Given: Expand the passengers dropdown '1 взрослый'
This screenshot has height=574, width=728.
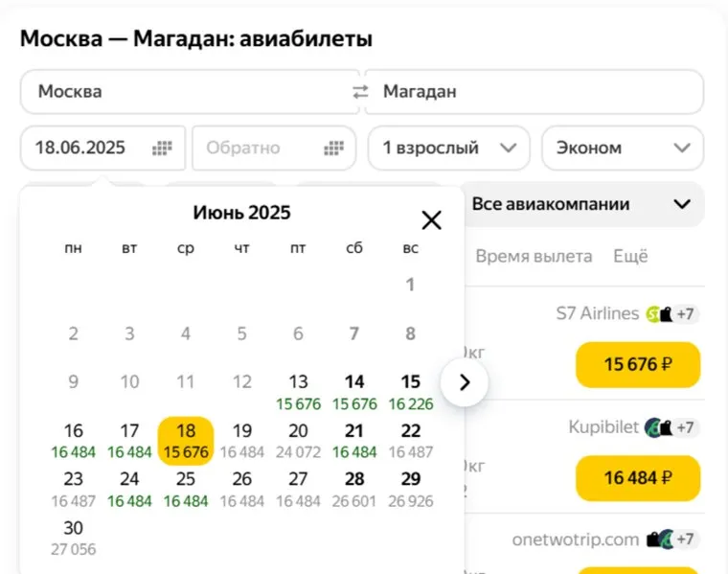Looking at the screenshot, I should 448,148.
